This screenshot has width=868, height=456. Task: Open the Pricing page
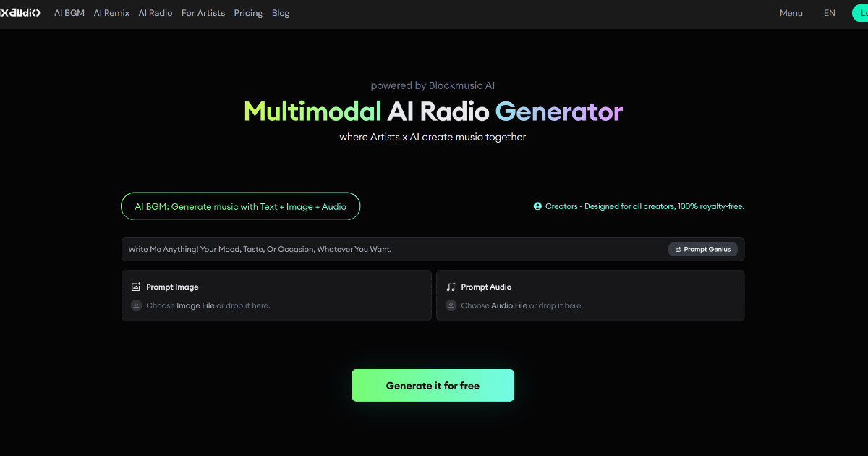[x=248, y=12]
